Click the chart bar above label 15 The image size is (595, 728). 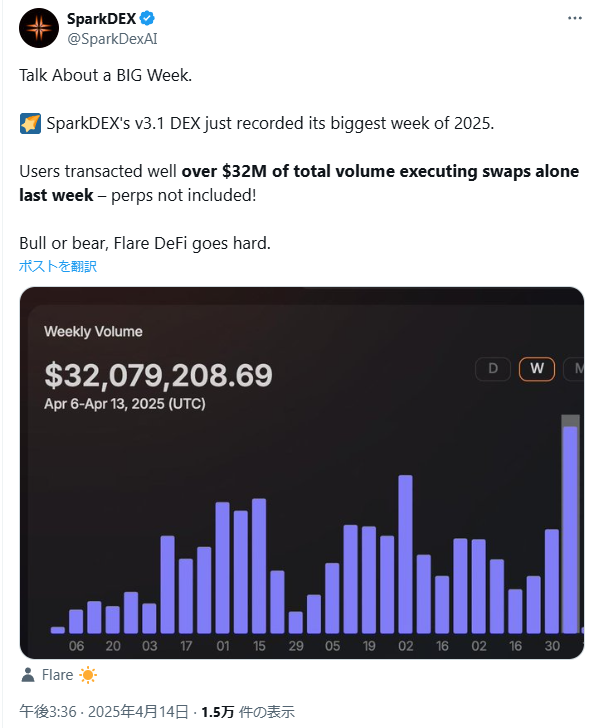point(259,566)
